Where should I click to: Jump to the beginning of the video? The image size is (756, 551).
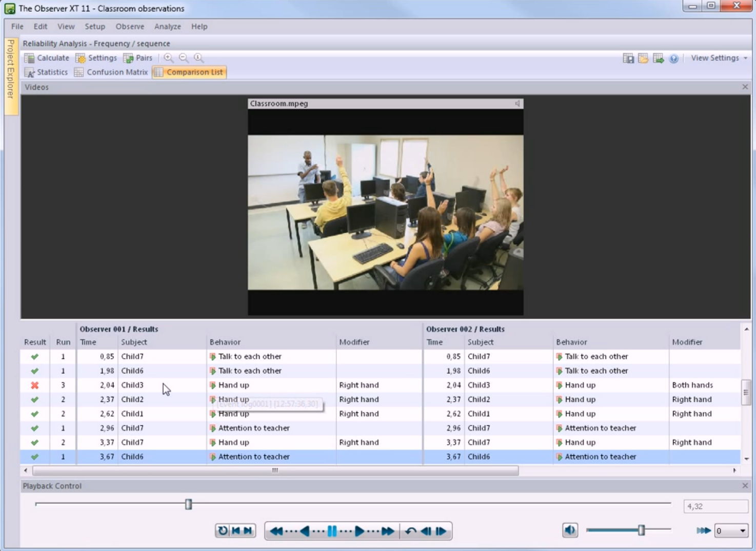point(235,530)
